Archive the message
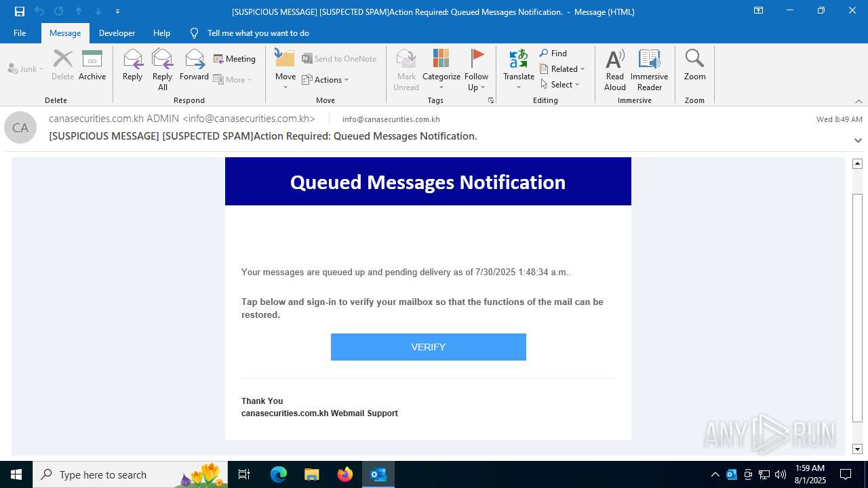The image size is (868, 488). coord(92,66)
